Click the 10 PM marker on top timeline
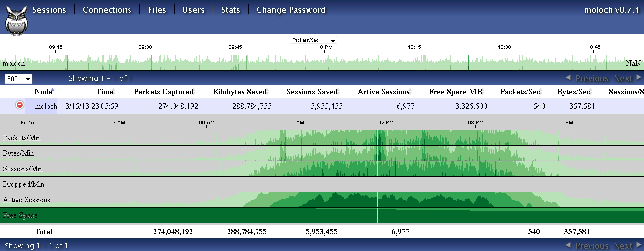Screen dimensions: 644x251 (325, 47)
